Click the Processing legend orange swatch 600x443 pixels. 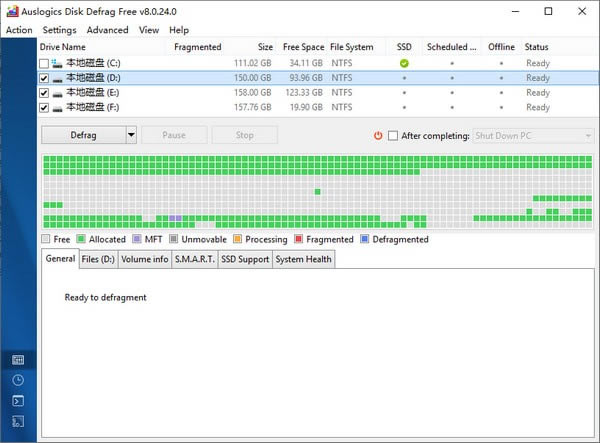pyautogui.click(x=237, y=239)
